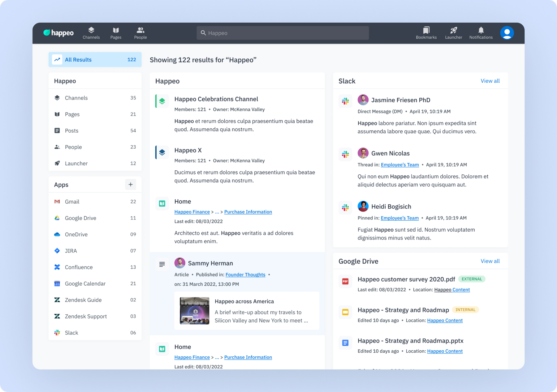Open the Bookmarks icon

pos(426,33)
